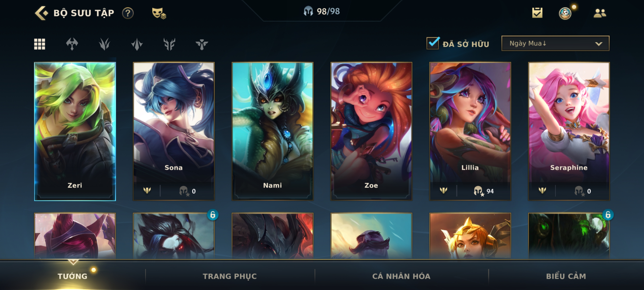Filter by the first role emblem icon
Viewport: 644px width, 290px height.
click(x=72, y=44)
